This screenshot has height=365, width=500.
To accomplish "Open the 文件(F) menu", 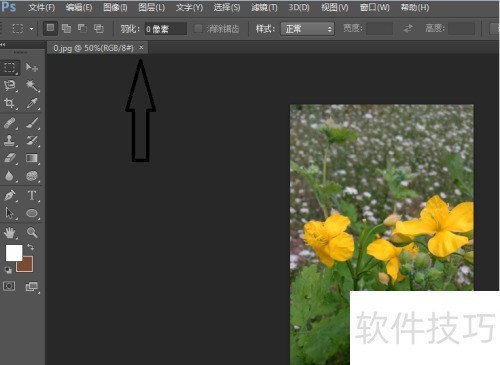I will click(41, 7).
